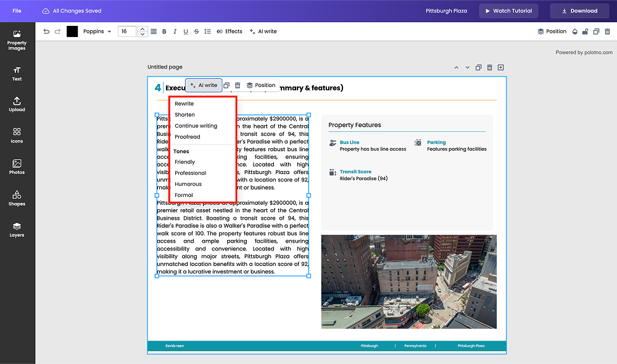Screen dimensions: 617x364
Task: Duplicate via floating toolbar icon
Action: tap(226, 85)
